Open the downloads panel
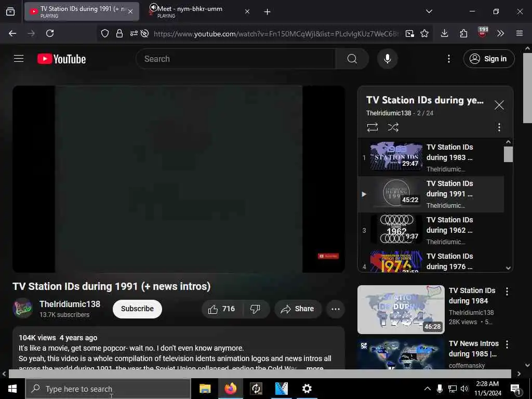Viewport: 532px width, 399px height. pos(445,33)
